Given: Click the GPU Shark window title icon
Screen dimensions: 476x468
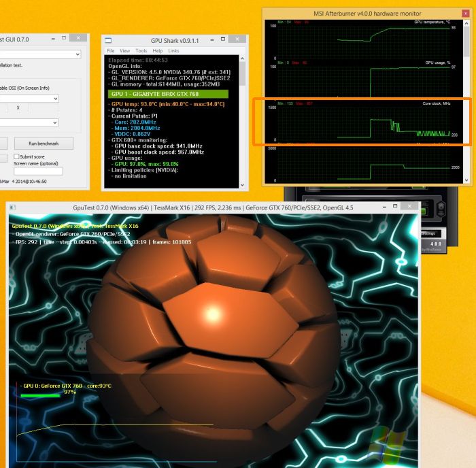Looking at the screenshot, I should (108, 40).
